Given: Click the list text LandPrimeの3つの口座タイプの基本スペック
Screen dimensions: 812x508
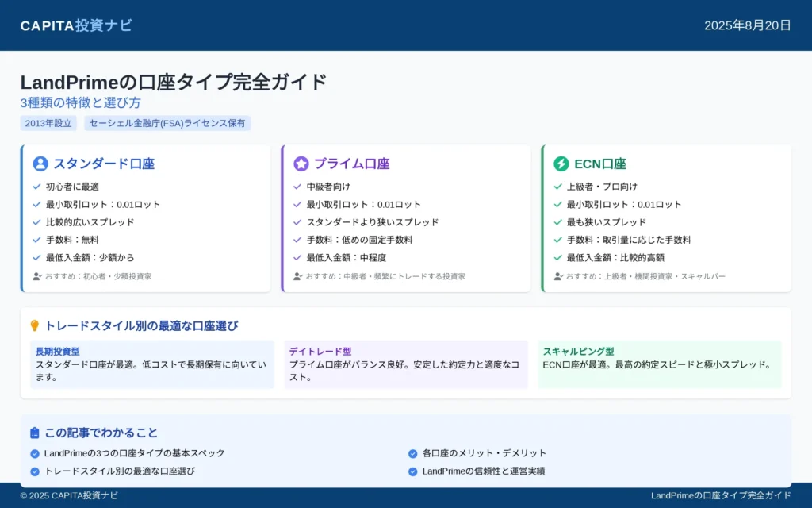Looking at the screenshot, I should [135, 453].
